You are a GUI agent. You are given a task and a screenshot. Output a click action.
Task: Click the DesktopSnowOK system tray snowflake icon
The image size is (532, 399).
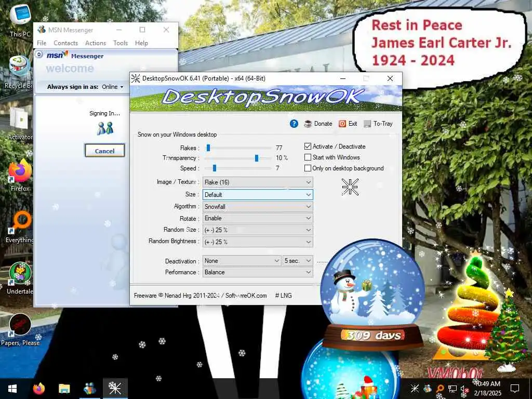pos(415,389)
